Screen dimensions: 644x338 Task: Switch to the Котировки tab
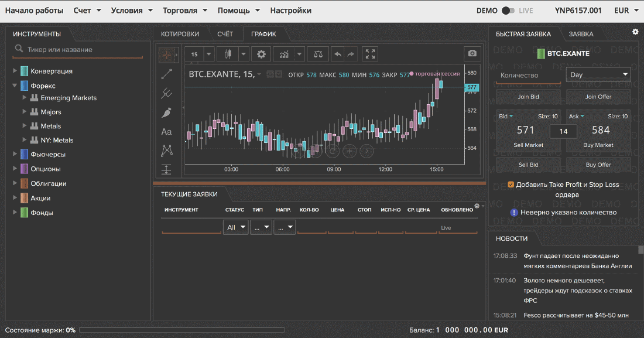pyautogui.click(x=180, y=34)
